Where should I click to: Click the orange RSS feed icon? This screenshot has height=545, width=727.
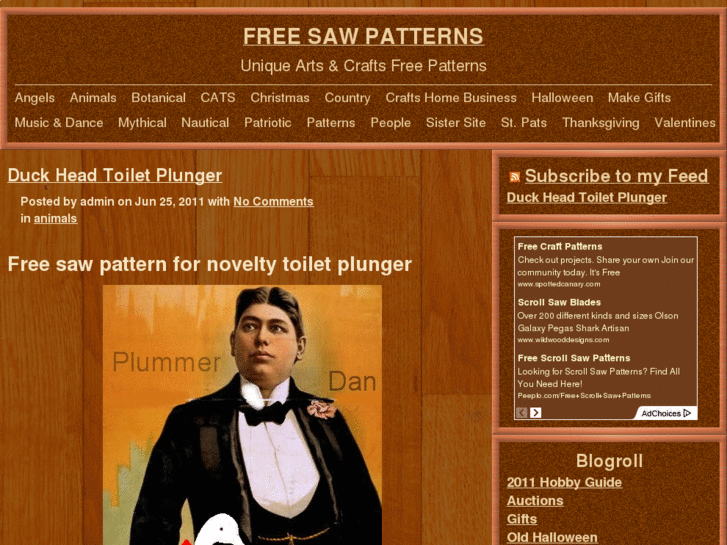point(515,177)
